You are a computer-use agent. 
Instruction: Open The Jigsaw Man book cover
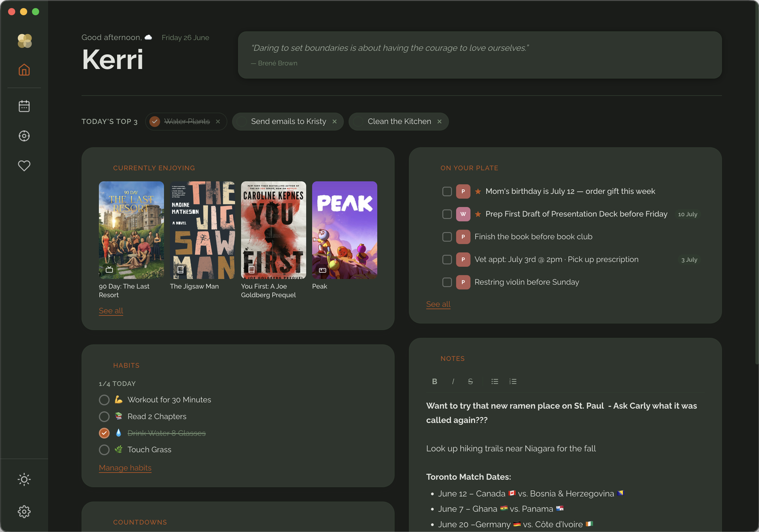pyautogui.click(x=202, y=230)
